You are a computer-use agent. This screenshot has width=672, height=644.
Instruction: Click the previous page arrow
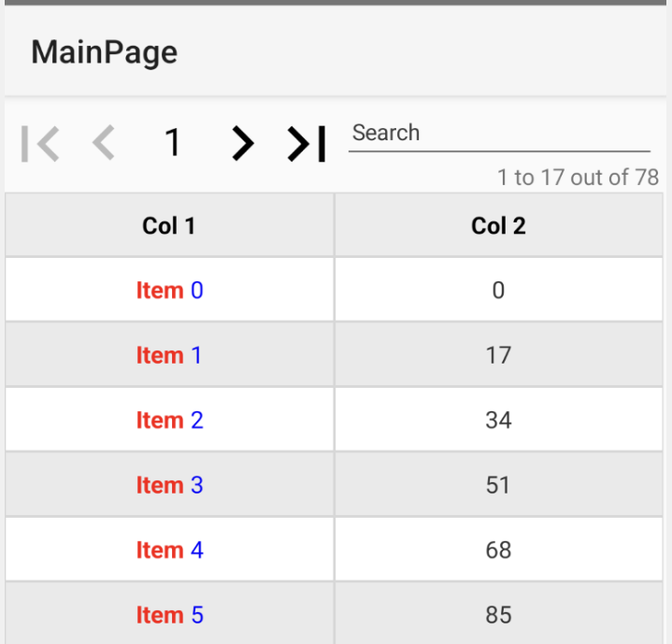click(104, 143)
